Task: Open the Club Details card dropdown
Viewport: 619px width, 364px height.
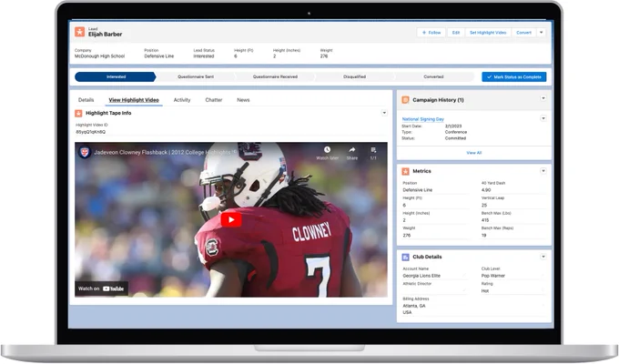Action: tap(543, 257)
